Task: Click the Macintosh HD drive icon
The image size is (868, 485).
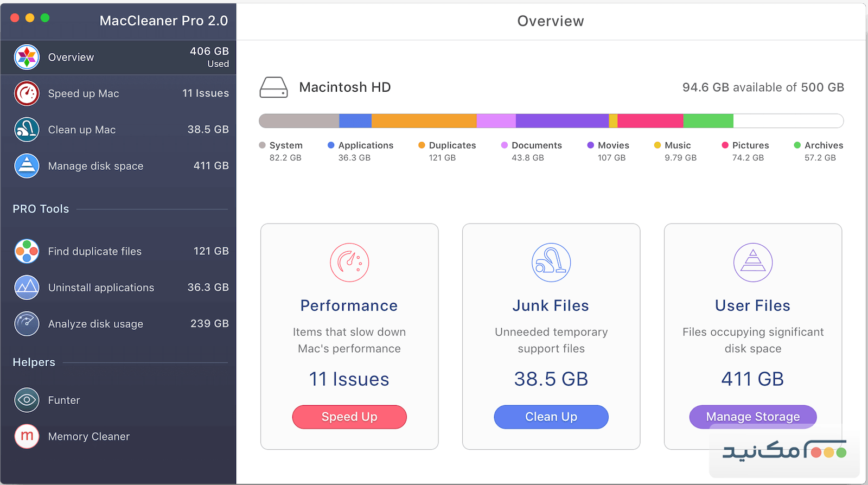Action: click(273, 87)
